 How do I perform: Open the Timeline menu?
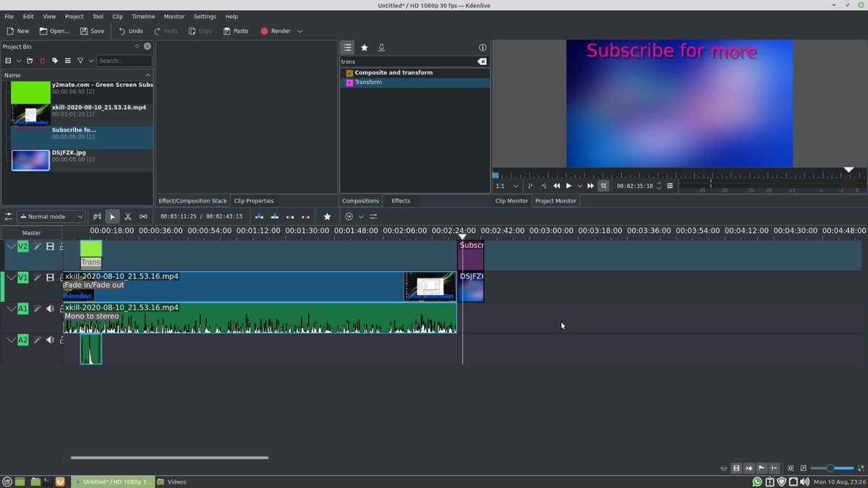click(143, 16)
